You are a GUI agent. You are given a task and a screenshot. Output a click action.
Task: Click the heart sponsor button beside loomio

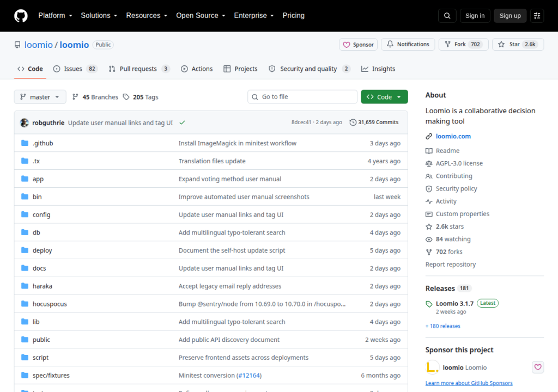[538, 367]
